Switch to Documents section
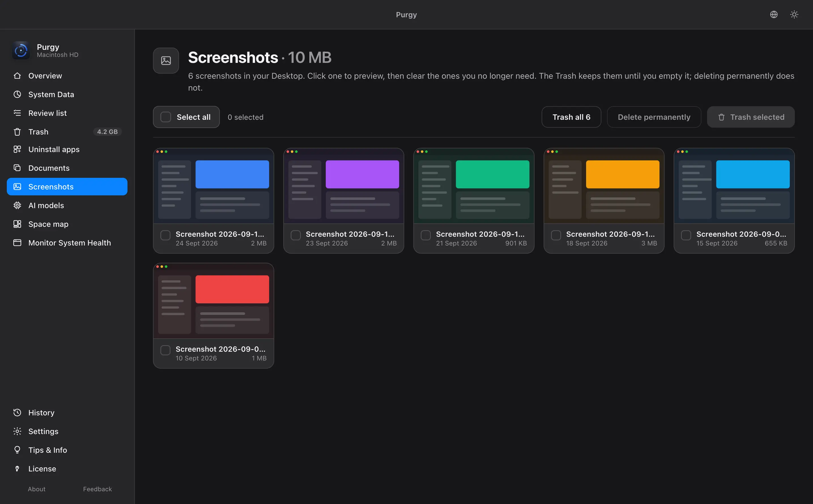The height and width of the screenshot is (504, 813). (x=67, y=168)
